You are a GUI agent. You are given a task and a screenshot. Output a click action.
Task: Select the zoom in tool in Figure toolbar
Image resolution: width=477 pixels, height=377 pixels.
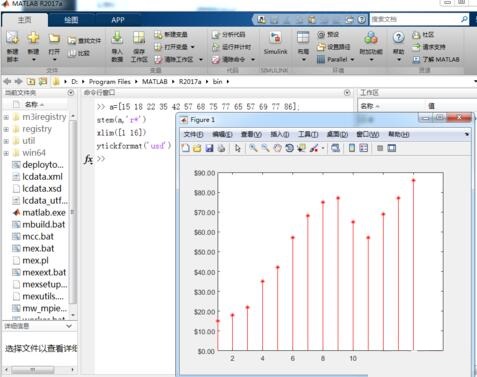click(x=253, y=148)
